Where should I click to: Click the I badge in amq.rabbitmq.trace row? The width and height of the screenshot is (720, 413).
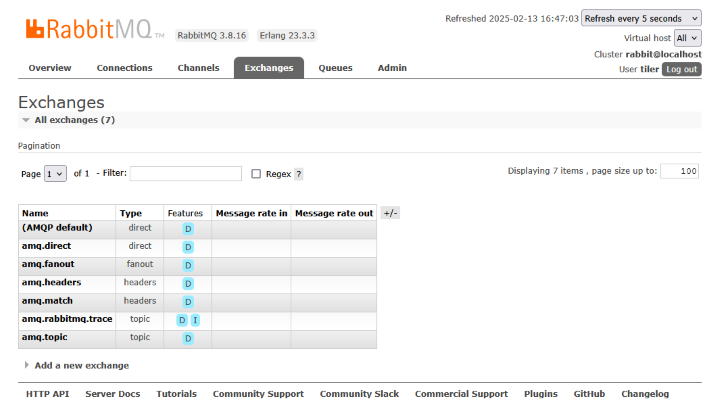[x=195, y=320]
